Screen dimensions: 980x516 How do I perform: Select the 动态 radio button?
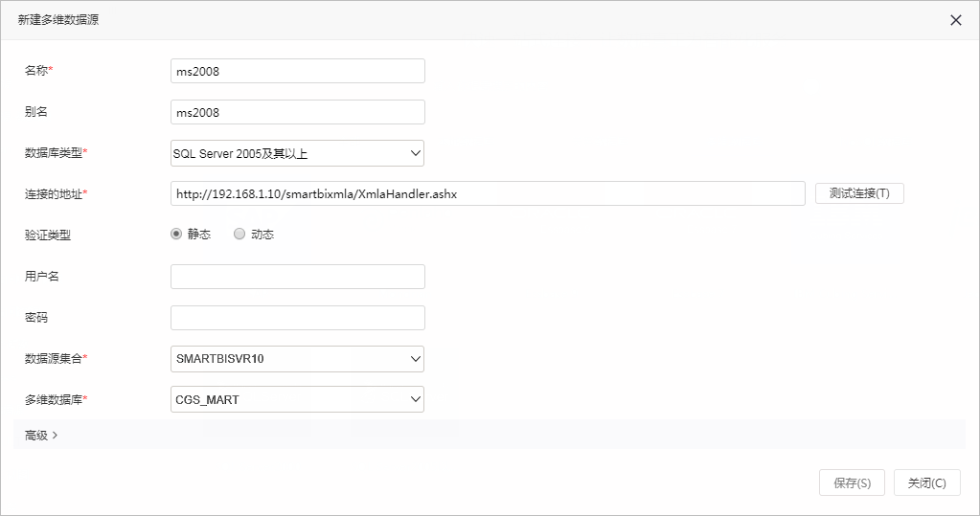(239, 234)
